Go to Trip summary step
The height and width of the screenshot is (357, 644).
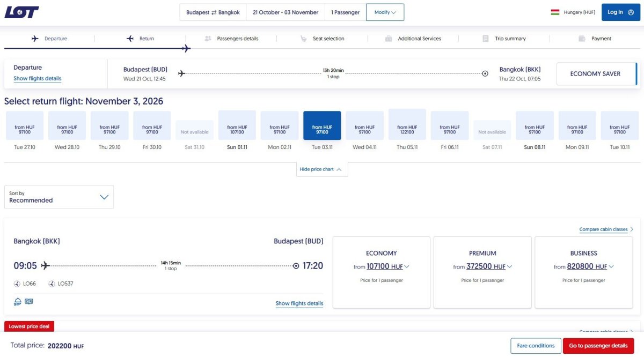(x=504, y=39)
